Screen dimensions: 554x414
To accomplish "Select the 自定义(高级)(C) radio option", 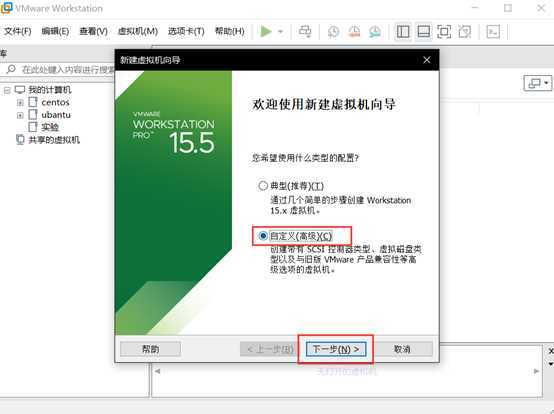I will coord(263,236).
